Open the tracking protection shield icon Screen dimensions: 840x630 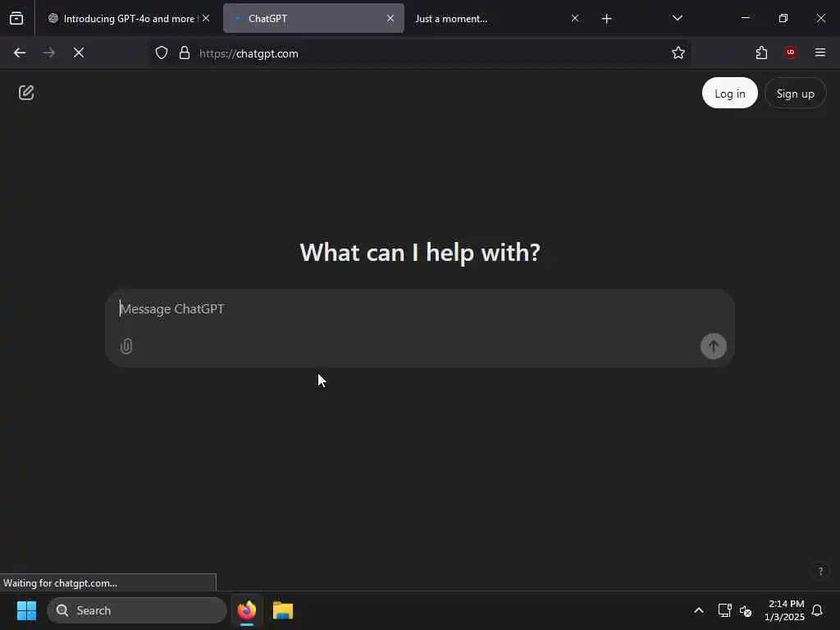pyautogui.click(x=162, y=52)
